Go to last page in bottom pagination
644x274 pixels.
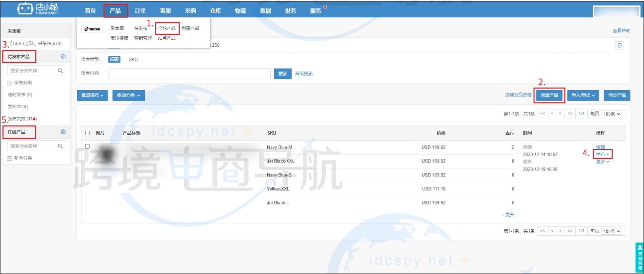[x=570, y=231]
